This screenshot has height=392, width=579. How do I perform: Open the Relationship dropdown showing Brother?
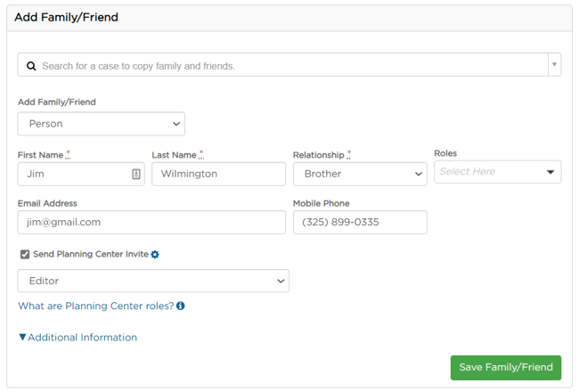click(360, 174)
